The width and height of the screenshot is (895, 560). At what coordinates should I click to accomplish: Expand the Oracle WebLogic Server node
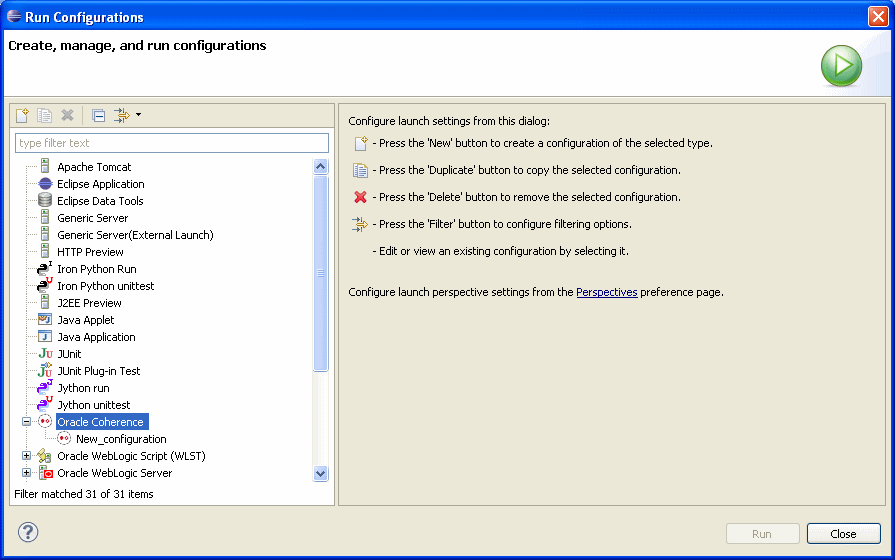26,473
